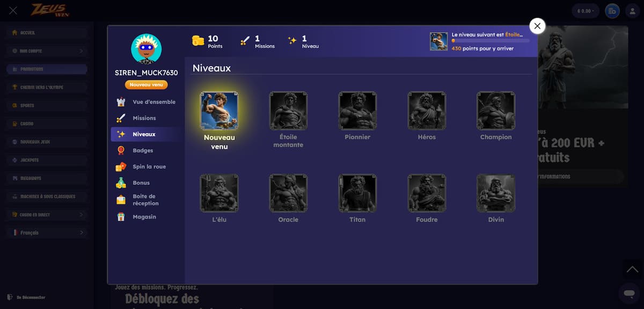Image resolution: width=644 pixels, height=309 pixels.
Task: Click the '10 Points' counter text
Action: click(215, 41)
